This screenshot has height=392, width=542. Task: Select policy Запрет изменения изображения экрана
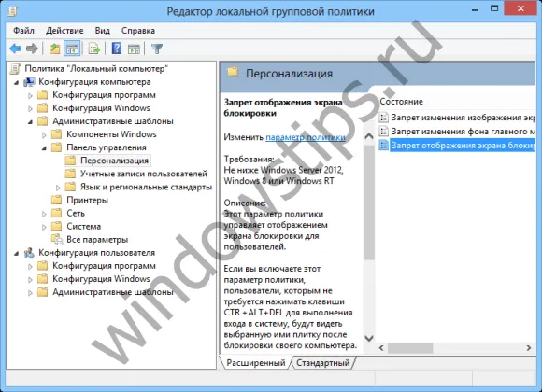[x=463, y=118]
